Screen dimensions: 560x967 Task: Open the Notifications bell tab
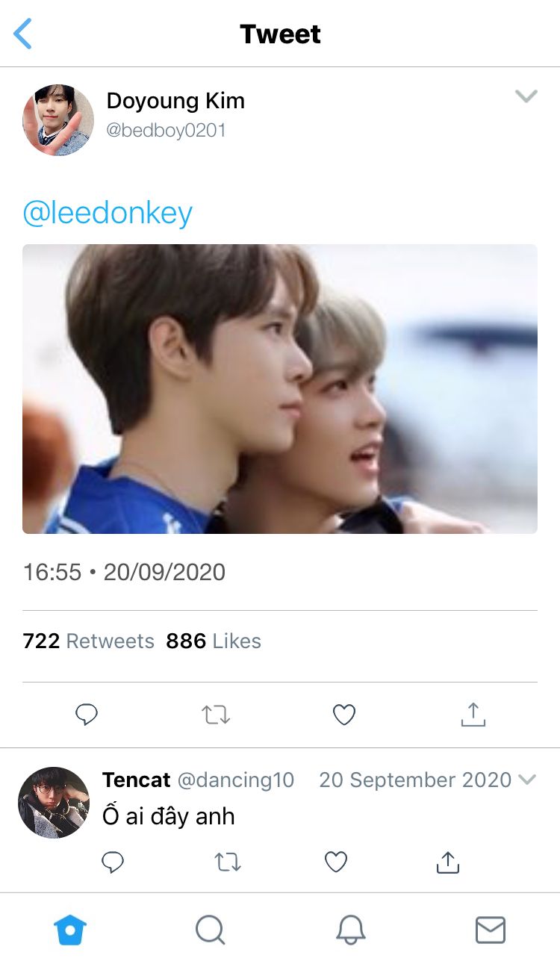350,930
